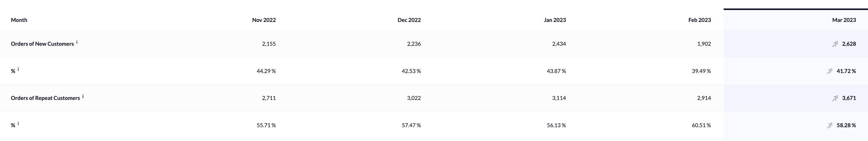This screenshot has width=868, height=141.
Task: Select the Mar 2023 column header
Action: pyautogui.click(x=844, y=20)
